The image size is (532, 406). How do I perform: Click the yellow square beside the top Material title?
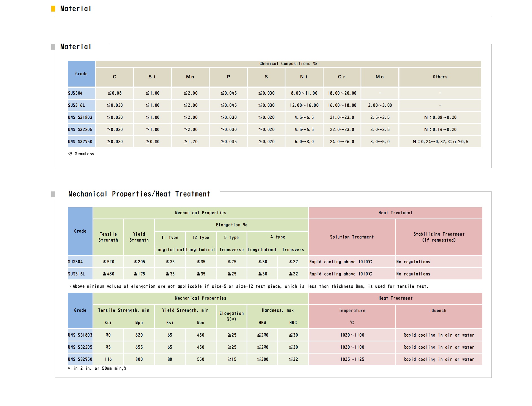pyautogui.click(x=53, y=9)
